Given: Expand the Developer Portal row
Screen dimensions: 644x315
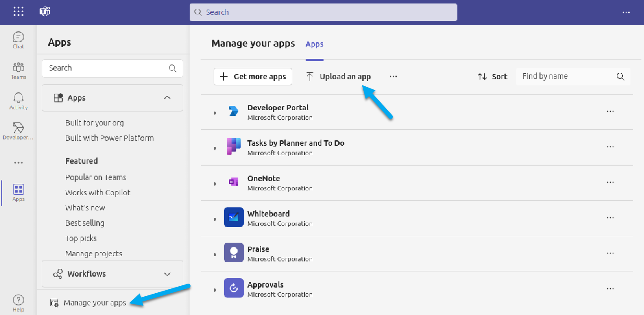Looking at the screenshot, I should point(215,113).
